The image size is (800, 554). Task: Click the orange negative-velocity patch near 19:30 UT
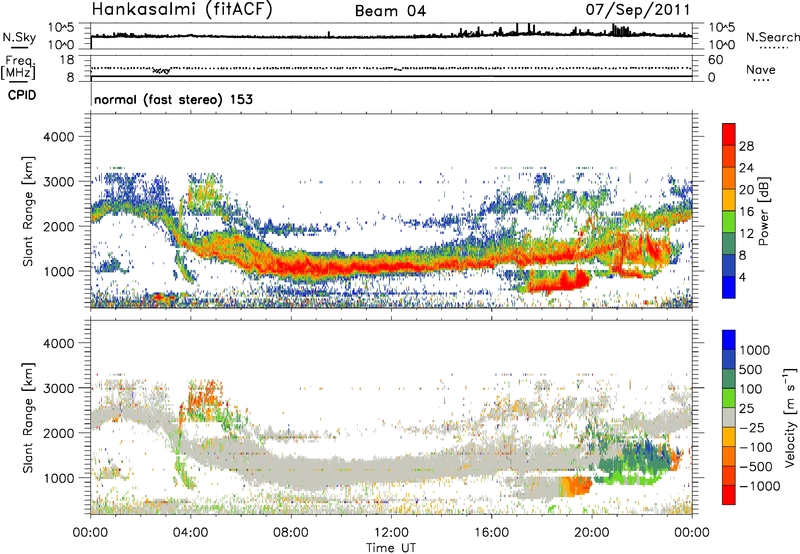[x=577, y=486]
